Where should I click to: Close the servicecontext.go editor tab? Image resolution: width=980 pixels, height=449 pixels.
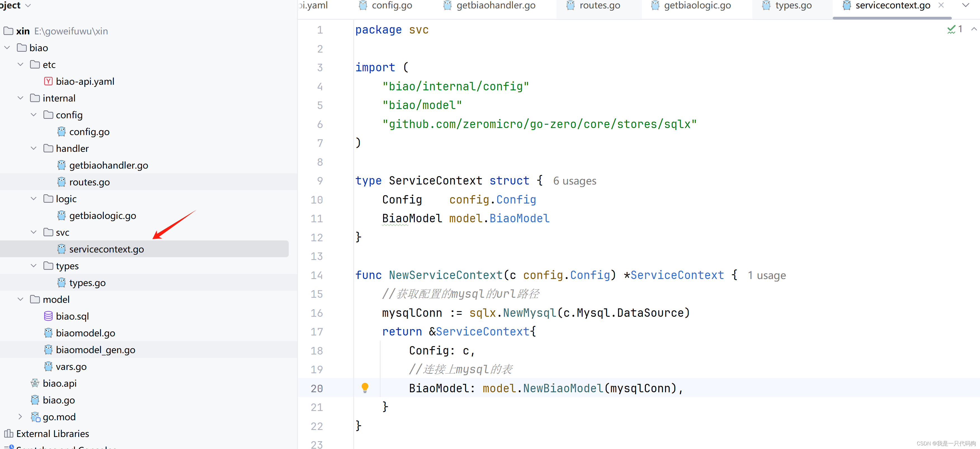click(941, 5)
